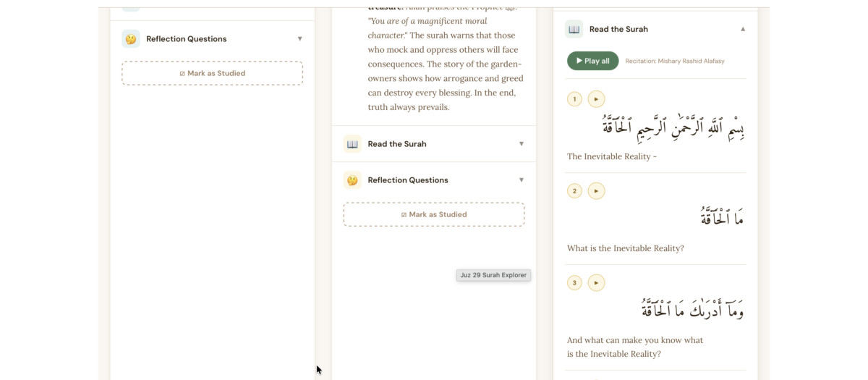Mark left card surah as studied
Viewport: 868px width, 380px height.
point(212,73)
